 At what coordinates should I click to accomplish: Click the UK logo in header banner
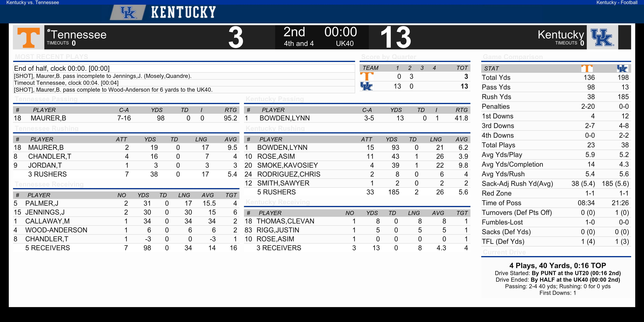pos(128,12)
